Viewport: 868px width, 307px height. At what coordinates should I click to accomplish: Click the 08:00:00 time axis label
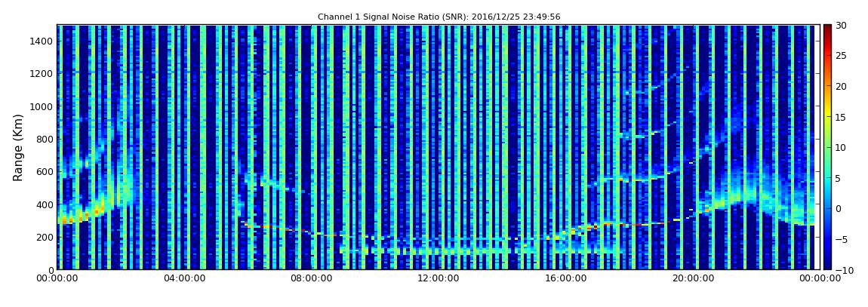(x=311, y=279)
